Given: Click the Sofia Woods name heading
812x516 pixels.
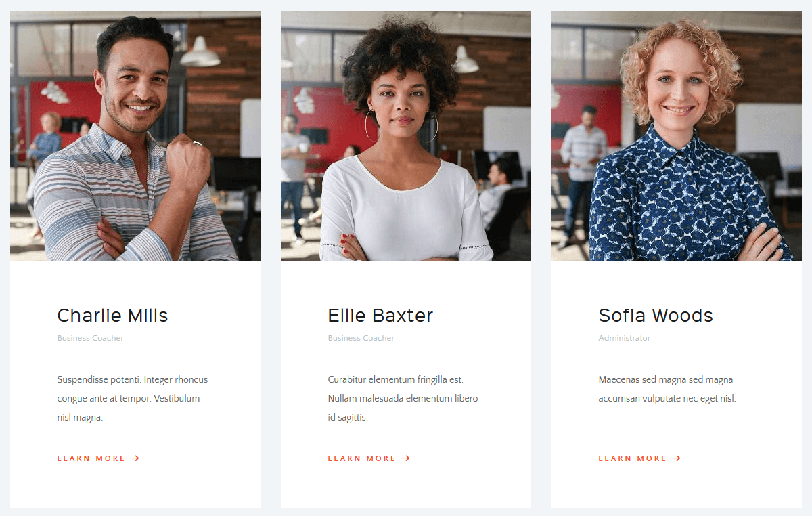Looking at the screenshot, I should tap(656, 316).
